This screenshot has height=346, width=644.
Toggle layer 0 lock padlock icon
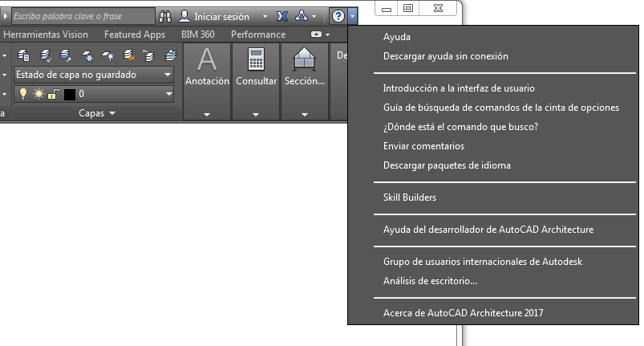[54, 94]
